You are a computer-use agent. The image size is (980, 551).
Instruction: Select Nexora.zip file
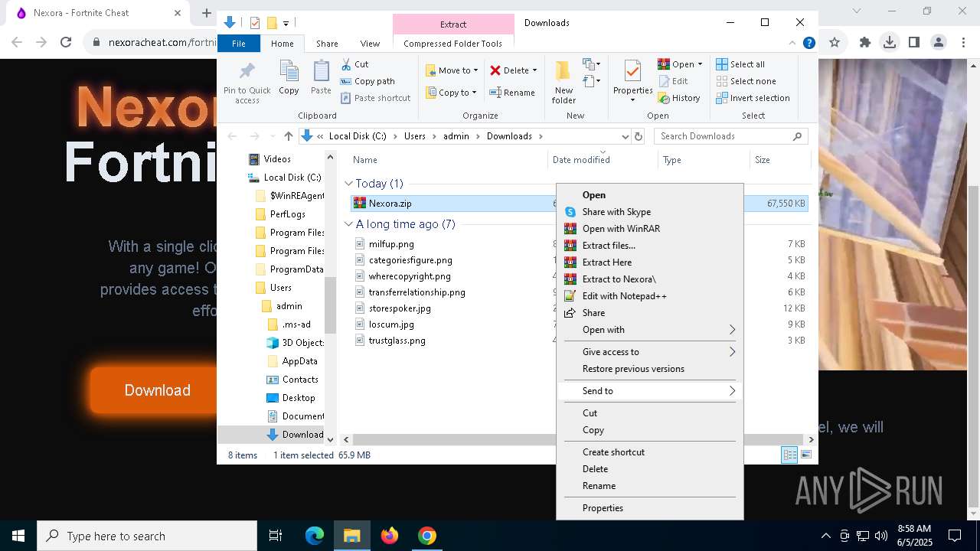tap(390, 204)
